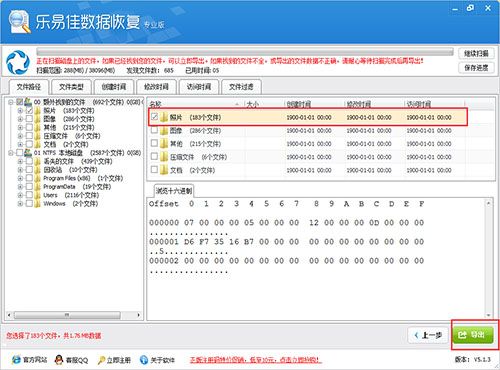Click the green 导出 export button

[473, 334]
